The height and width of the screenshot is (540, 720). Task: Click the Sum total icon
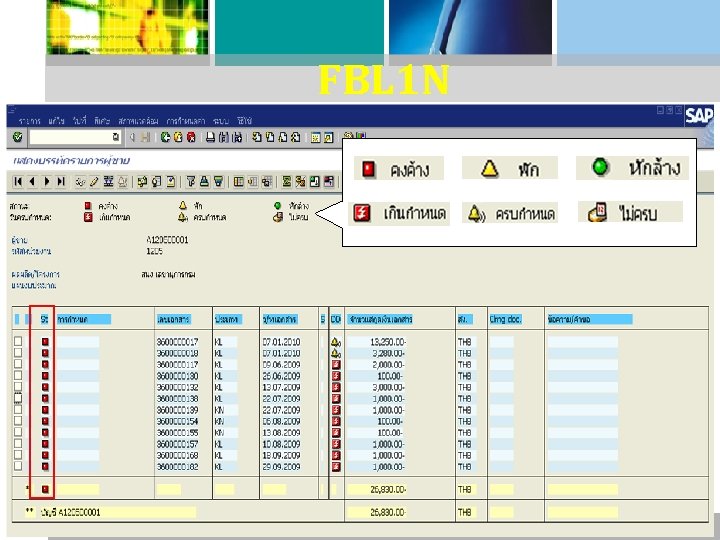tap(287, 182)
